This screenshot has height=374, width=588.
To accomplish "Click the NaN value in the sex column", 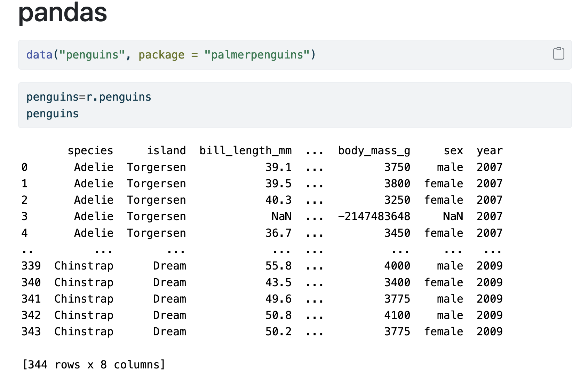I will pyautogui.click(x=453, y=216).
